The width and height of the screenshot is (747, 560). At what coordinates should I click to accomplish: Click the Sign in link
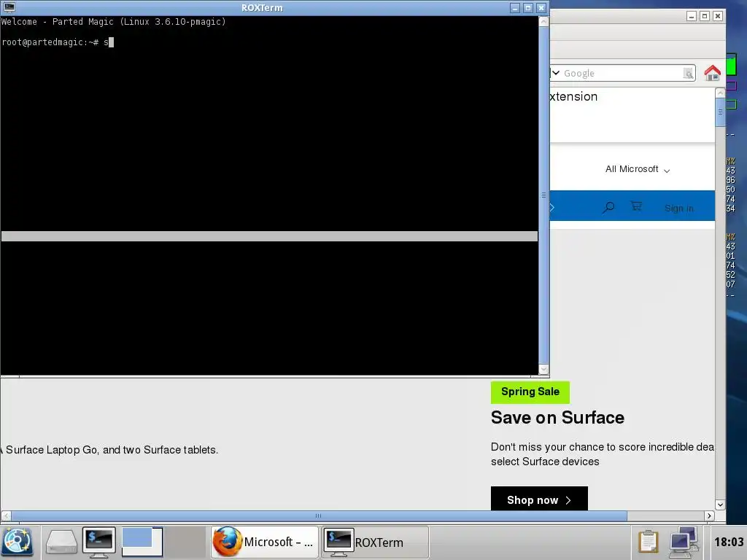pyautogui.click(x=679, y=208)
